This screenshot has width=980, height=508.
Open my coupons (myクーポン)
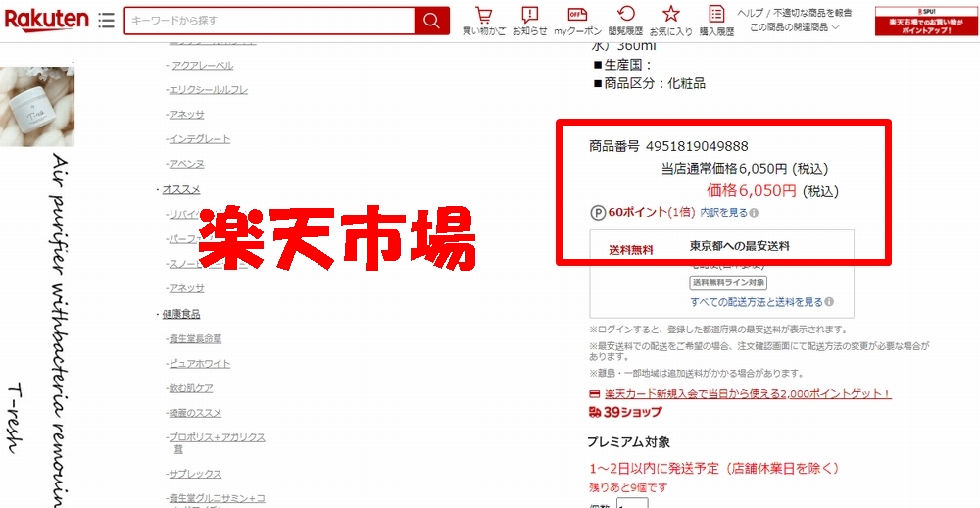577,21
